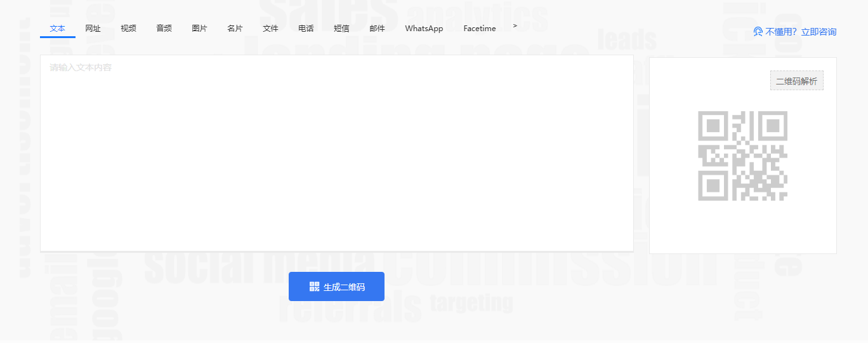The image size is (868, 343).
Task: Select the 文本 tab
Action: point(58,29)
